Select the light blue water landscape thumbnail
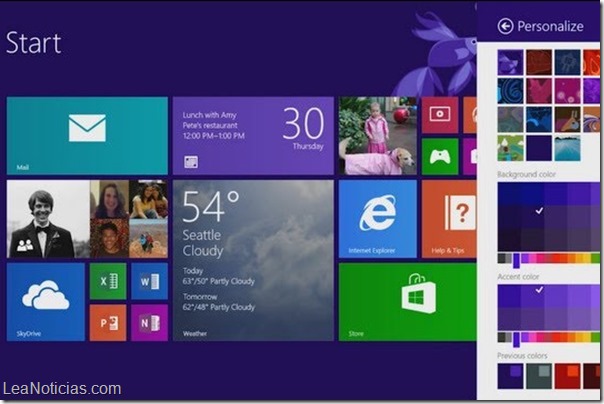The height and width of the screenshot is (404, 604). coord(567,148)
